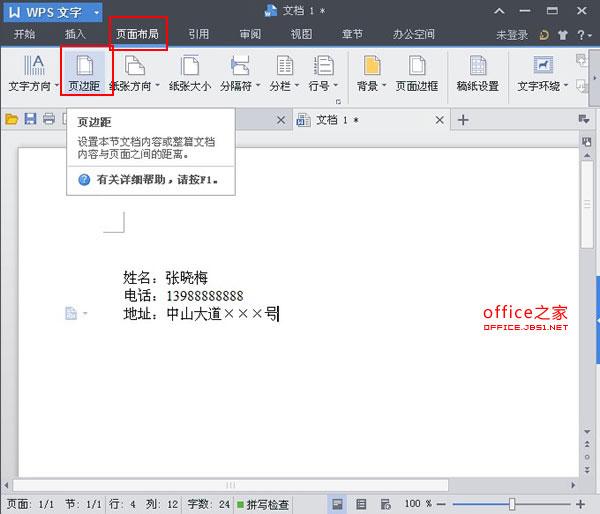
Task: Close the first document tab behind tooltip
Action: point(281,120)
